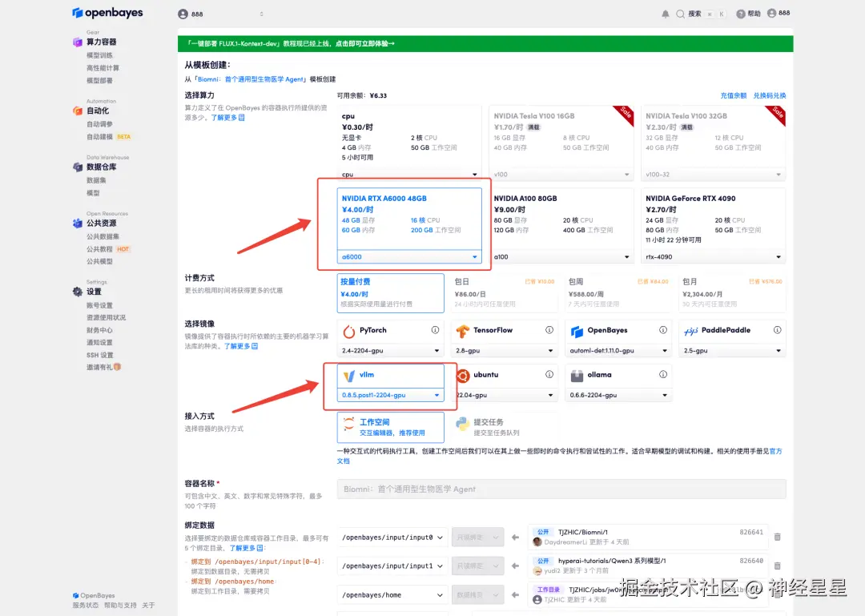Screen dimensions: 865x616
Task: Click 了解更多 under 选择算力
Action: [x=227, y=118]
